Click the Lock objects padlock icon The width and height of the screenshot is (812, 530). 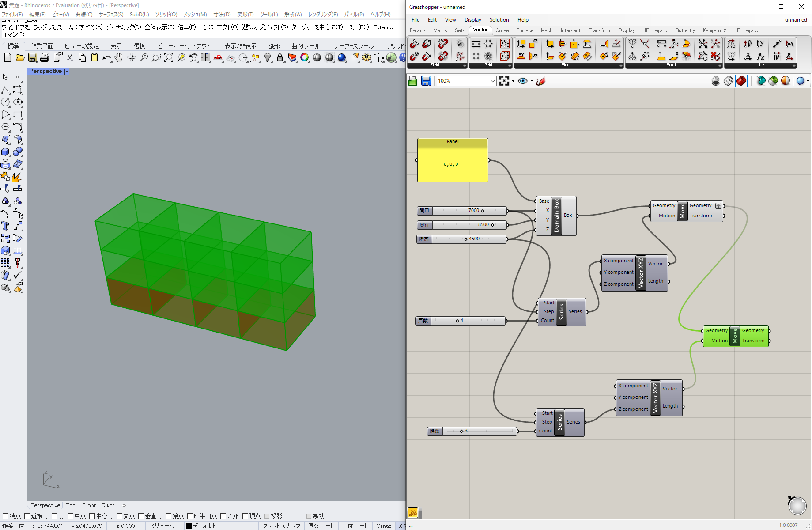(279, 58)
